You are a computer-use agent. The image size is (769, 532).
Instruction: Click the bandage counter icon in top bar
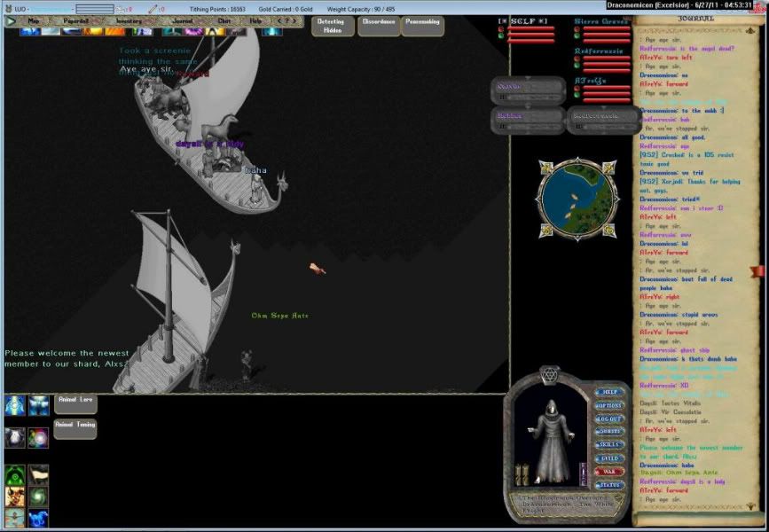(122, 9)
